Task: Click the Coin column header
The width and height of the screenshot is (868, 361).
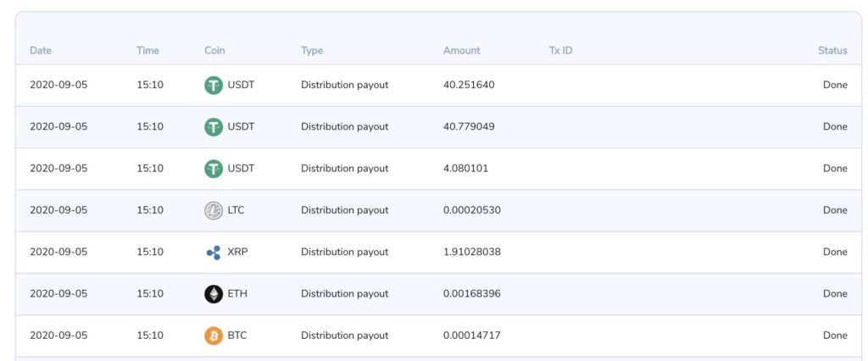Action: coord(214,51)
